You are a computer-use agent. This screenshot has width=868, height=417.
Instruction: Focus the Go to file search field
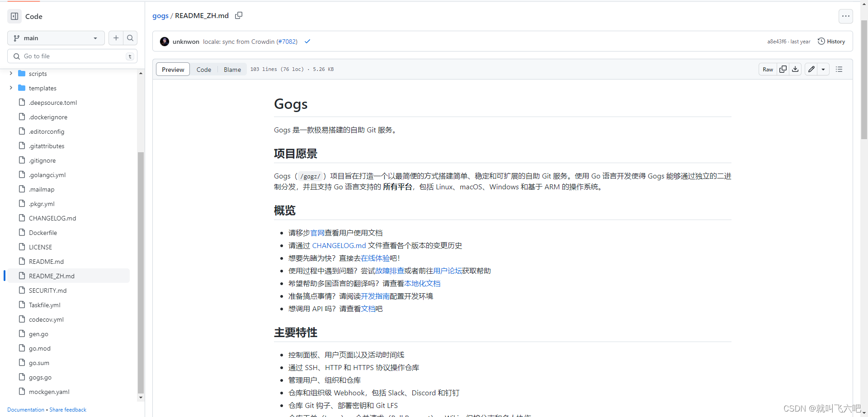(x=72, y=56)
